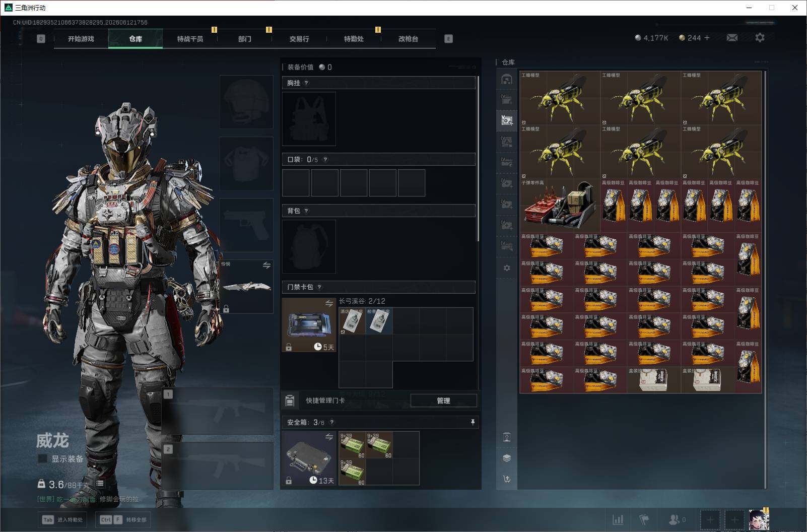The image size is (807, 532).
Task: Click the cart upload sell icon
Action: (x=507, y=479)
